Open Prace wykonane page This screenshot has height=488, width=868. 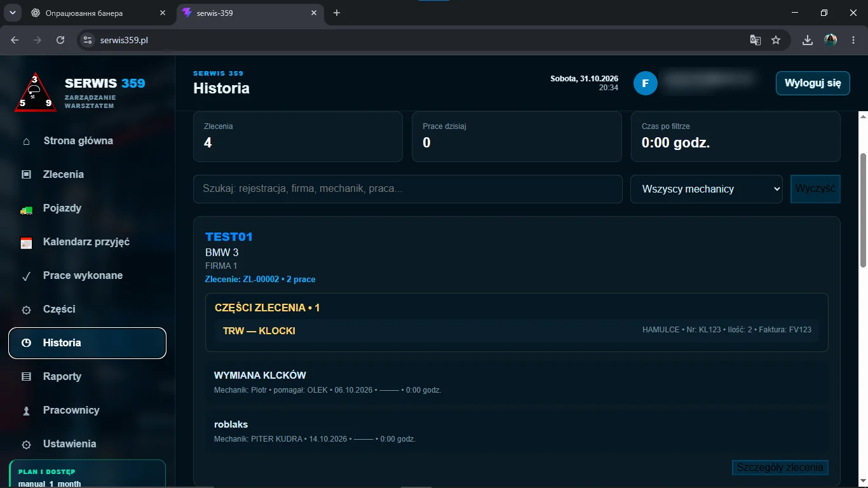(87, 276)
